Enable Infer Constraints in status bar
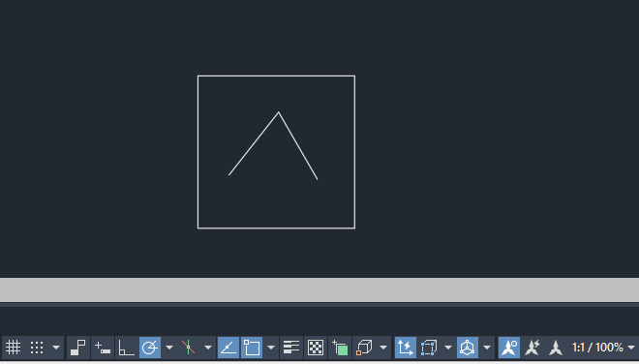639x364 pixels. coord(77,348)
